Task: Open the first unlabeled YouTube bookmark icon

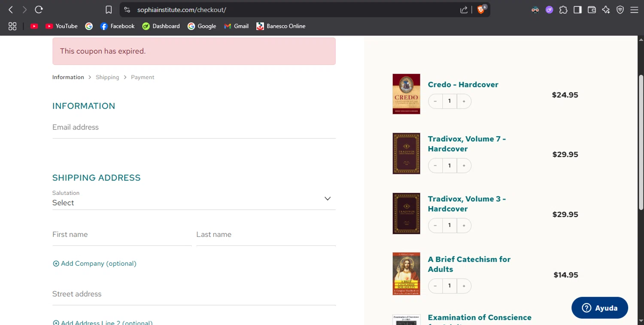Action: (34, 26)
